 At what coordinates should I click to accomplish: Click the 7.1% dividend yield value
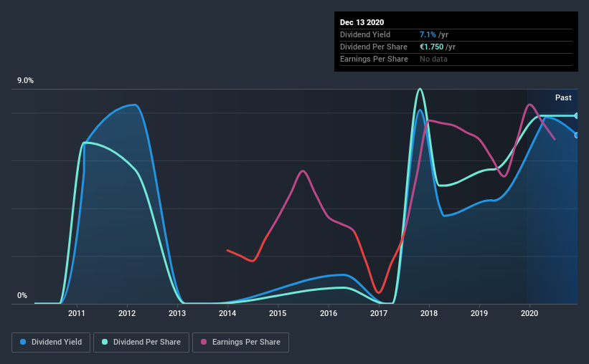428,34
